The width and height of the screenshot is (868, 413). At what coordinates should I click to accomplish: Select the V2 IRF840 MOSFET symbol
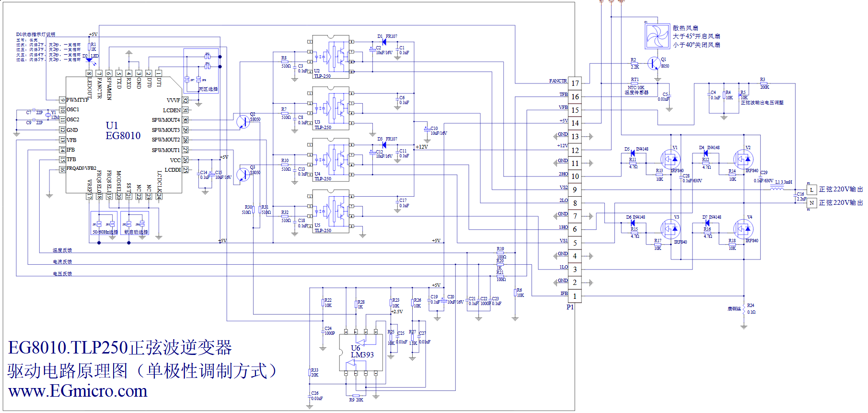(x=743, y=159)
